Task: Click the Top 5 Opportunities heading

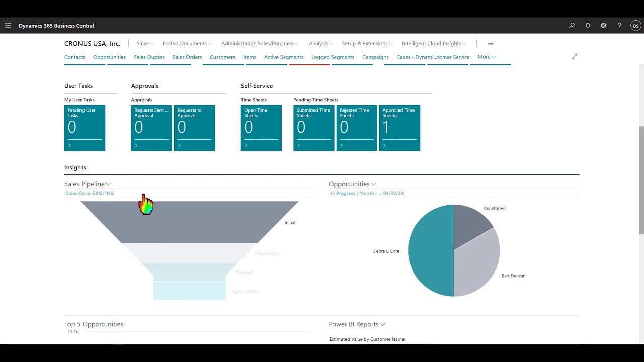Action: [x=94, y=324]
